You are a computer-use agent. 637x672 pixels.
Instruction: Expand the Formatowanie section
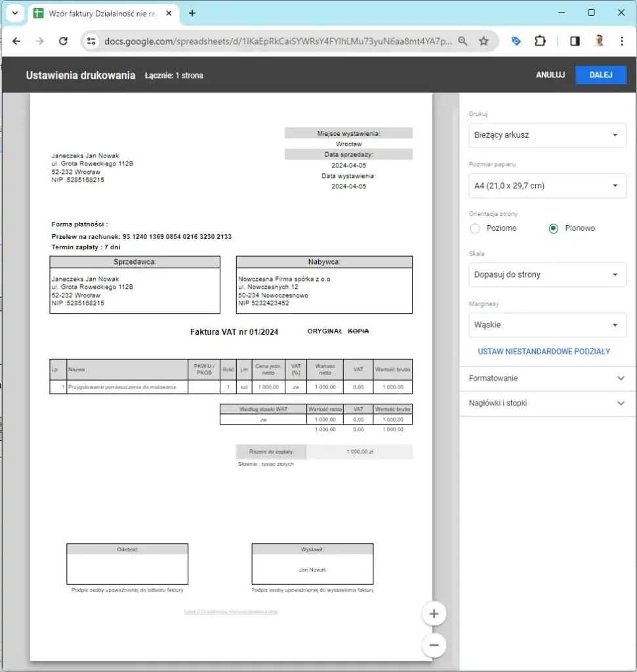click(547, 379)
